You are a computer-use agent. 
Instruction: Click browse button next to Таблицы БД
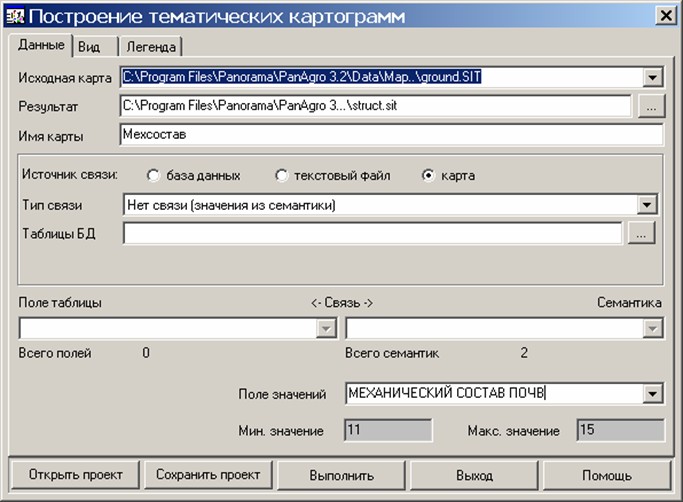[x=642, y=233]
